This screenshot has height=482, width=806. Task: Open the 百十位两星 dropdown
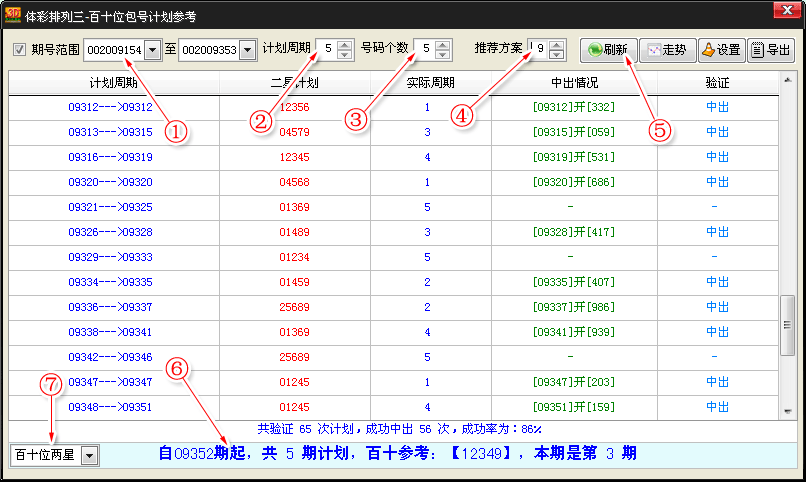[x=89, y=455]
